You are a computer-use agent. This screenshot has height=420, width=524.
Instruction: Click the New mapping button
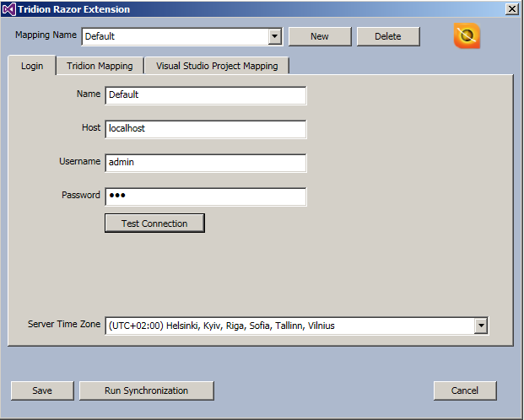coord(320,36)
